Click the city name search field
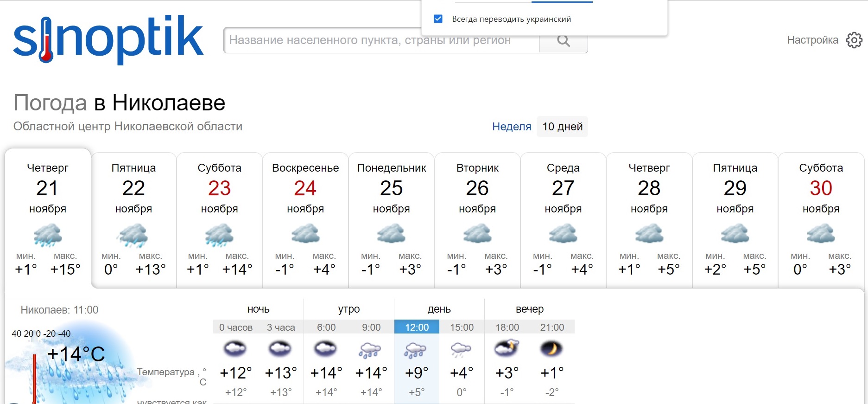The width and height of the screenshot is (868, 404). tap(381, 40)
